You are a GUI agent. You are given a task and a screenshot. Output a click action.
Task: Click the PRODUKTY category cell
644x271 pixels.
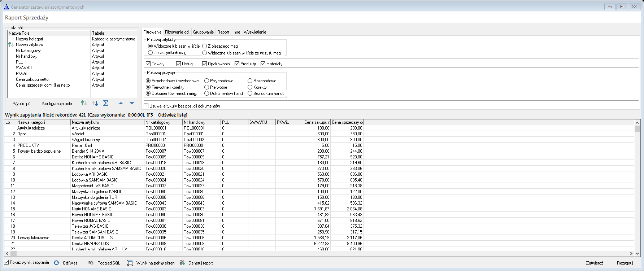coord(43,145)
